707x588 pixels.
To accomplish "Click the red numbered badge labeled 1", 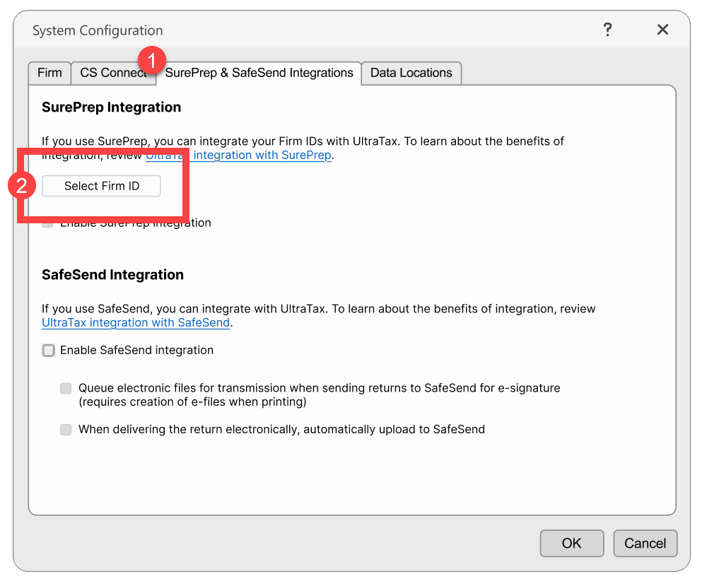I will (x=150, y=61).
